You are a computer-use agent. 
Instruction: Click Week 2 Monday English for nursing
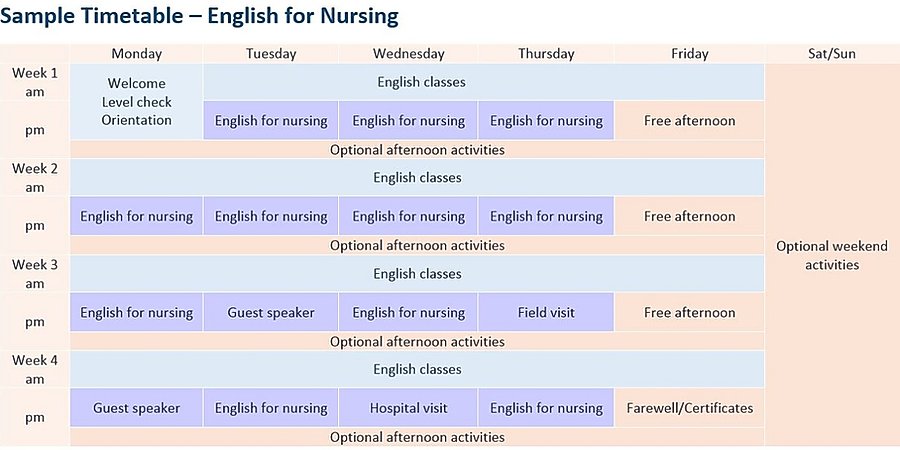(136, 217)
